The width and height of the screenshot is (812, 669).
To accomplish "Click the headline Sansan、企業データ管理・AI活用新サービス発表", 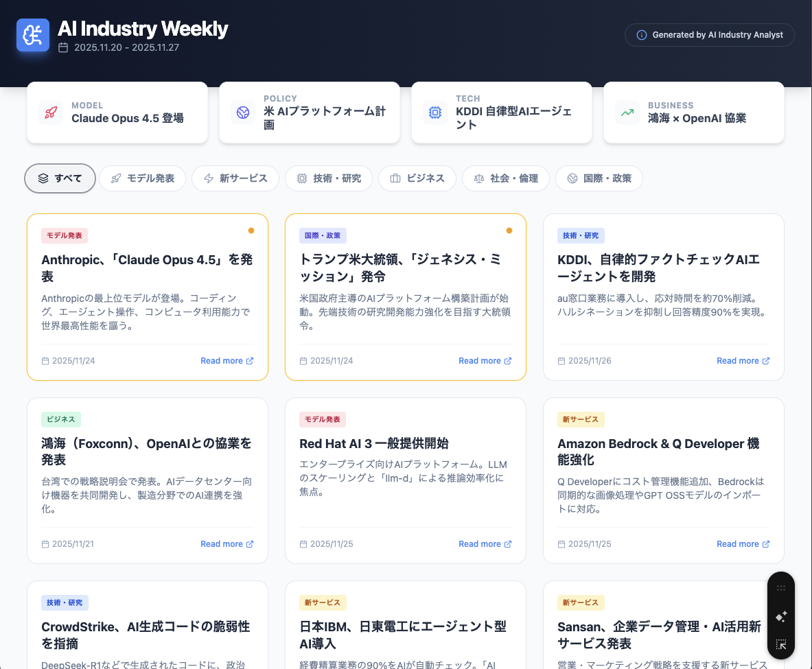I will [x=659, y=635].
